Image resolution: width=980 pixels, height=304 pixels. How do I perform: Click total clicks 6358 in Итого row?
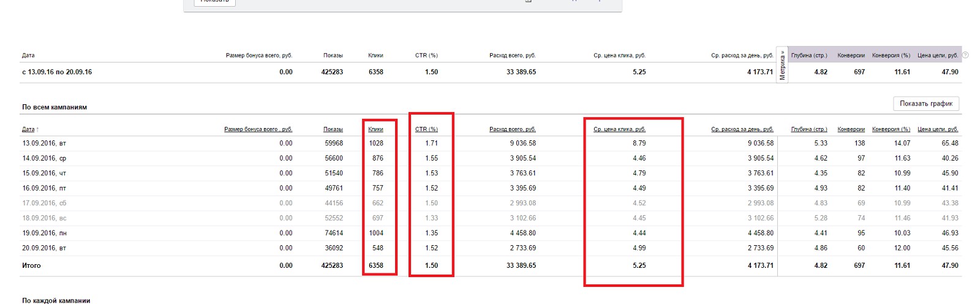376,265
